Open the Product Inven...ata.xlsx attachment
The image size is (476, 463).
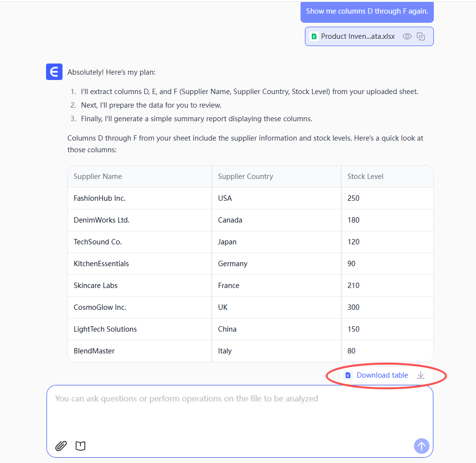[x=358, y=36]
